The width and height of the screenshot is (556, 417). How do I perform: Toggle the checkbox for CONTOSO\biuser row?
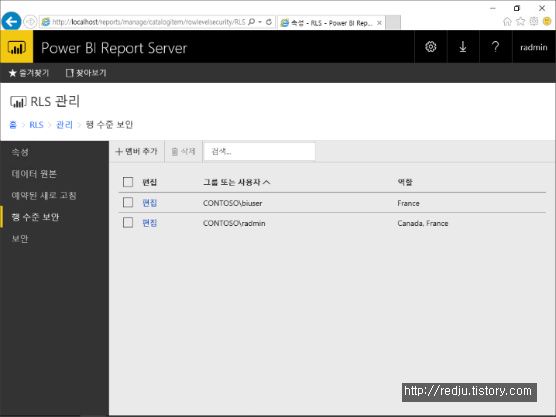pos(128,202)
